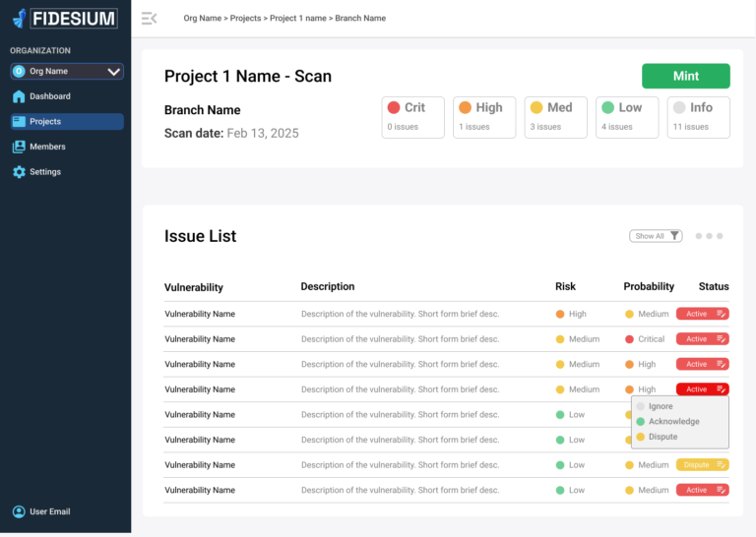Click Vulnerability Name in the High risk row
This screenshot has height=537, width=756.
[200, 314]
